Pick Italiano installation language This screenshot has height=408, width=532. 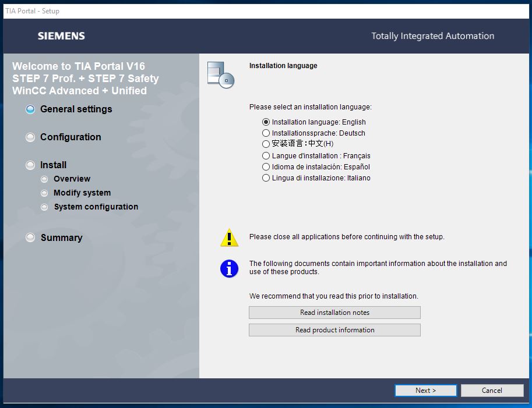[x=266, y=178]
